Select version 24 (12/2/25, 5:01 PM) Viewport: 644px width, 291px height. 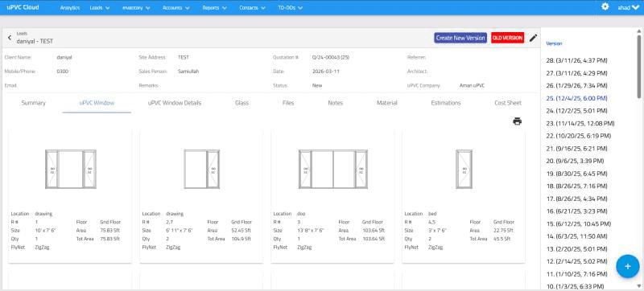pos(576,111)
